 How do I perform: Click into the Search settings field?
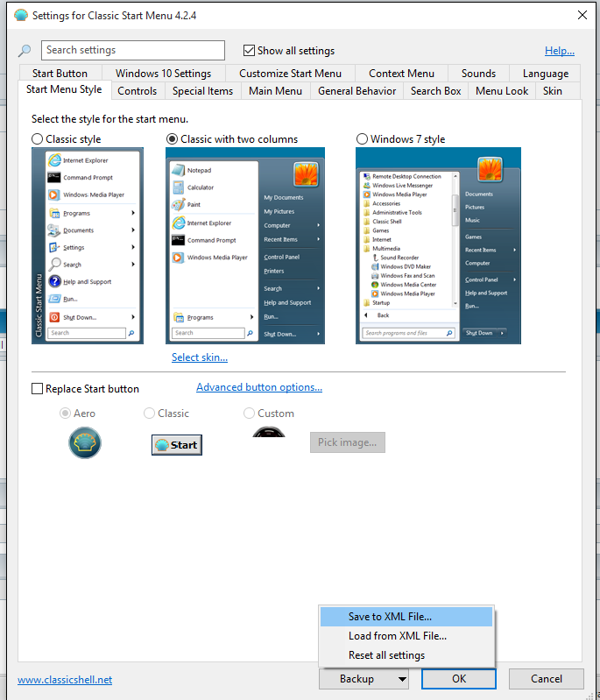pyautogui.click(x=133, y=50)
